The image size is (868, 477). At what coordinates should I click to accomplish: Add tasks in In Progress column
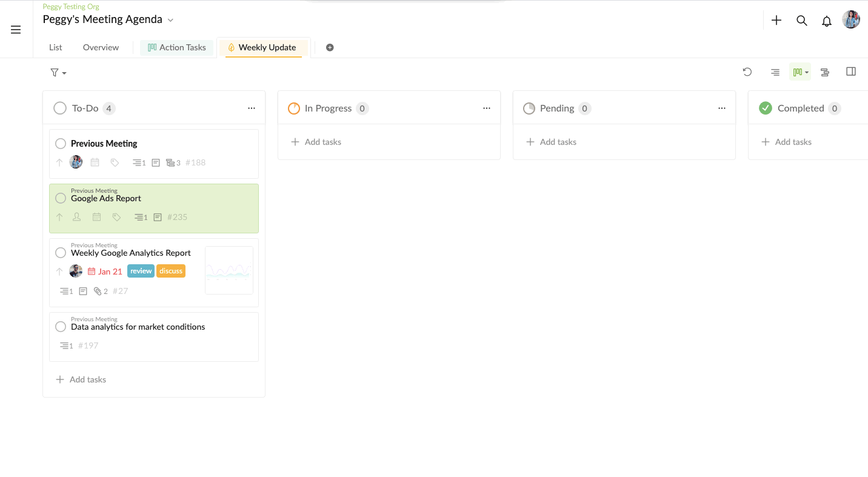click(316, 142)
